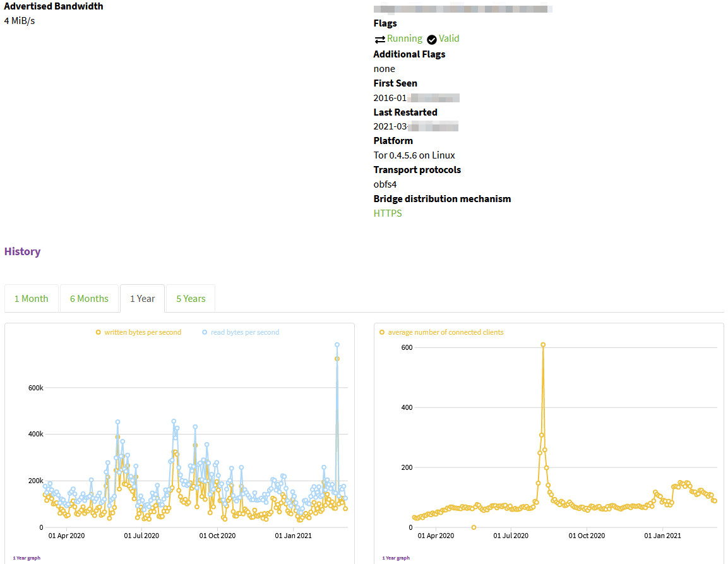The height and width of the screenshot is (564, 728).
Task: Click the Running flag arrows icon
Action: 379,39
